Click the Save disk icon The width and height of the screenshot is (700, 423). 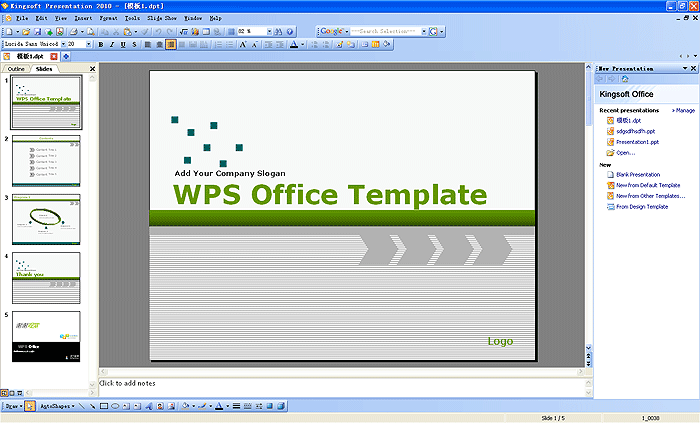(38, 32)
